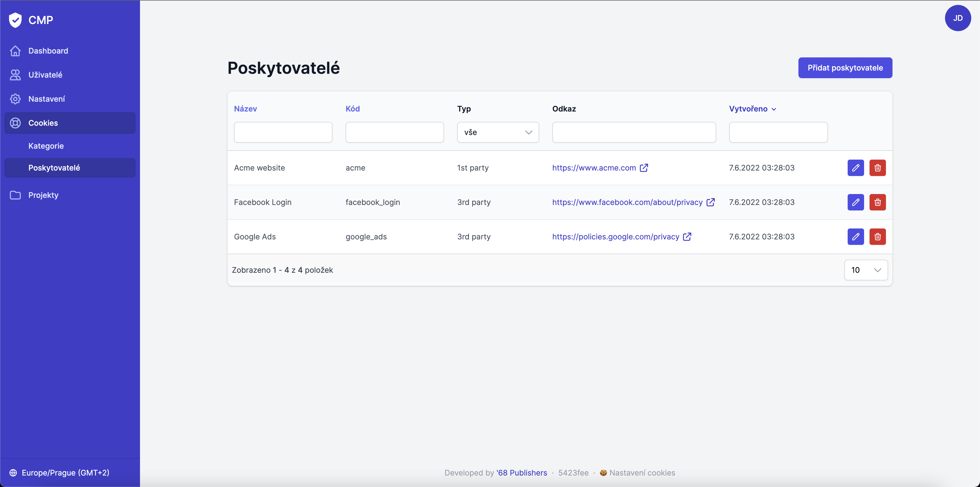This screenshot has width=980, height=487.
Task: Open the Projekty folder icon
Action: point(15,195)
